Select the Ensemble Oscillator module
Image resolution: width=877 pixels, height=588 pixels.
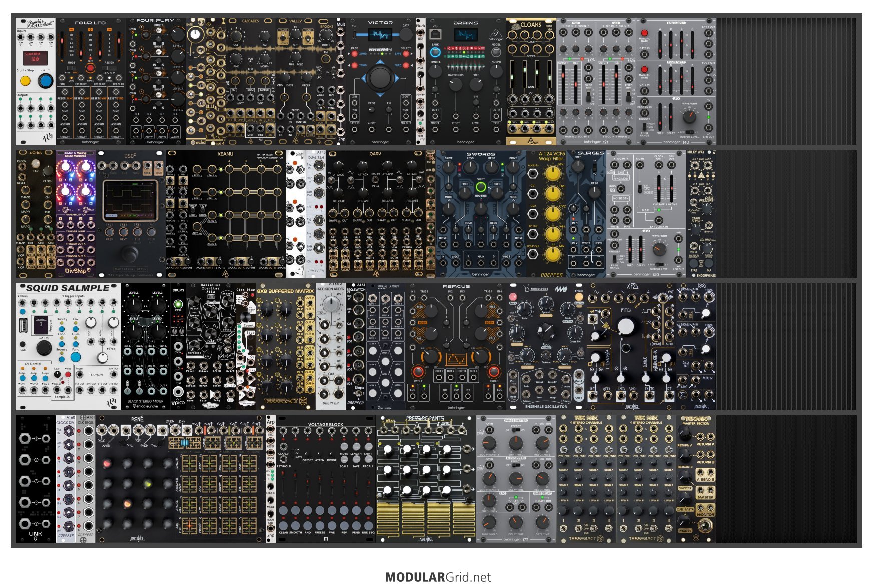pos(546,346)
